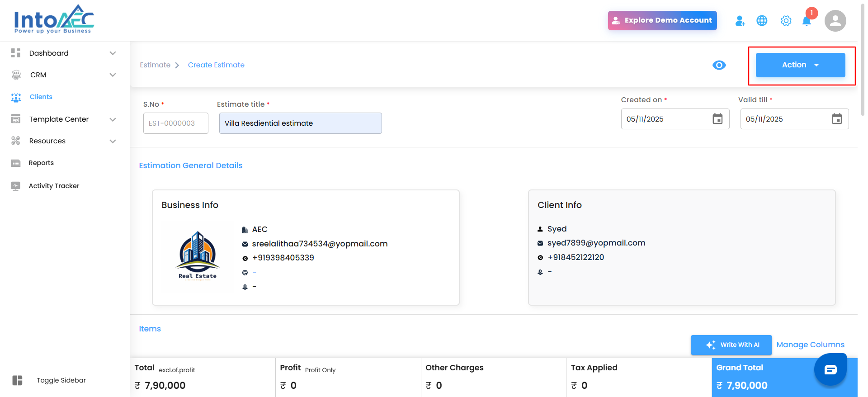Click the Manage Columns link
Viewport: 868px width, 397px height.
point(810,345)
